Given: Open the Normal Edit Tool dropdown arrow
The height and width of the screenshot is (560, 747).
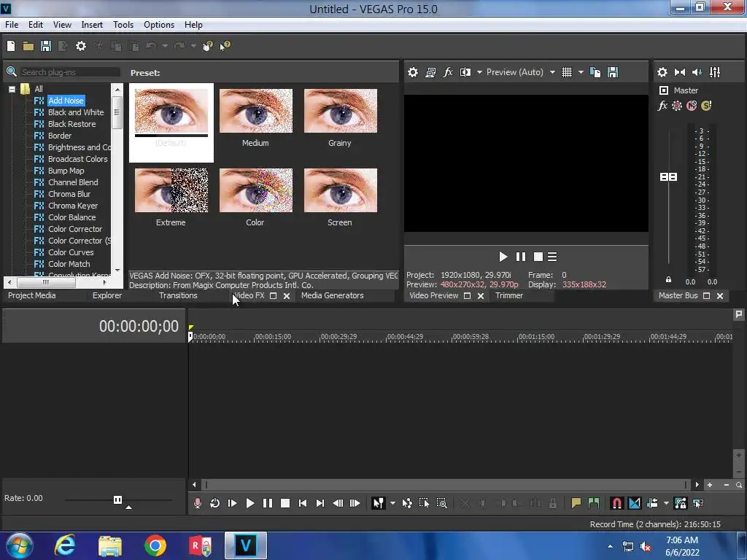Looking at the screenshot, I should pyautogui.click(x=392, y=503).
